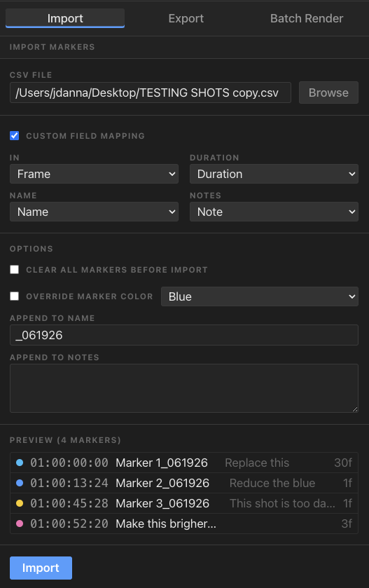Select the Marker 2_061926 preview row
This screenshot has height=588, width=369.
[x=184, y=483]
